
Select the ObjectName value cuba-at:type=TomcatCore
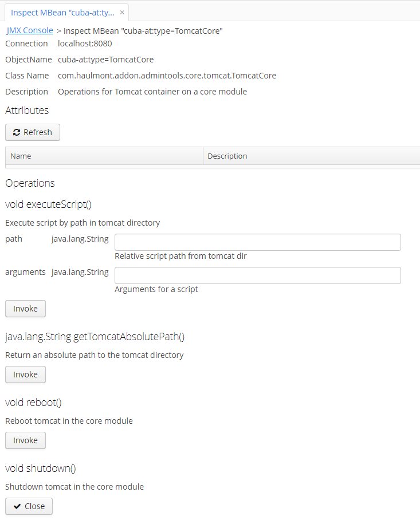[x=106, y=60]
